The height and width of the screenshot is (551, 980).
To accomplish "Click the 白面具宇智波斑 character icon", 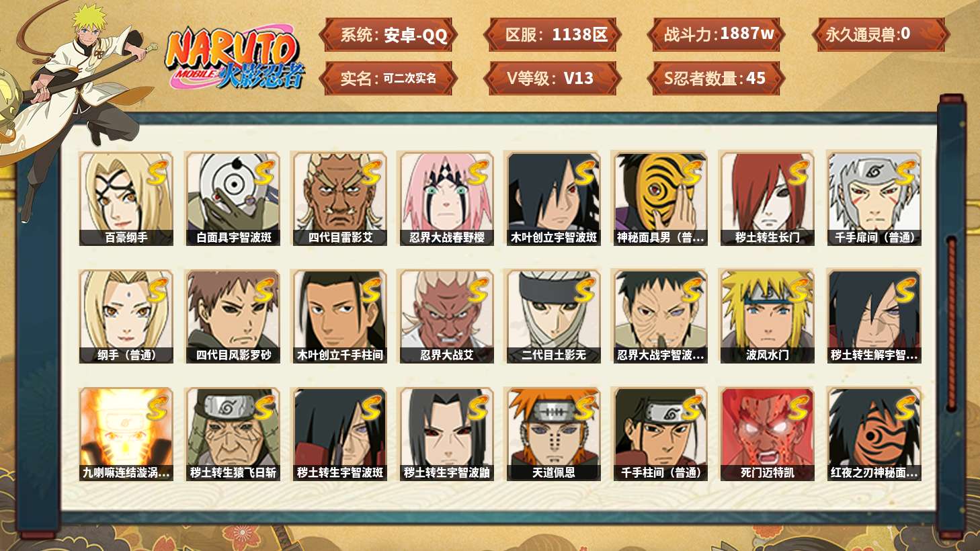I will pos(233,198).
